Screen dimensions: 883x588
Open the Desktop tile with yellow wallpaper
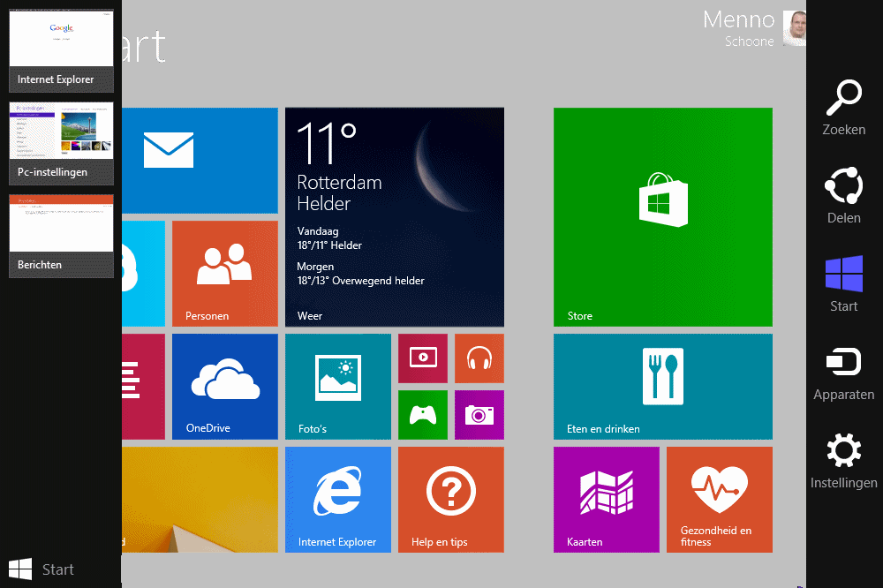(200, 500)
